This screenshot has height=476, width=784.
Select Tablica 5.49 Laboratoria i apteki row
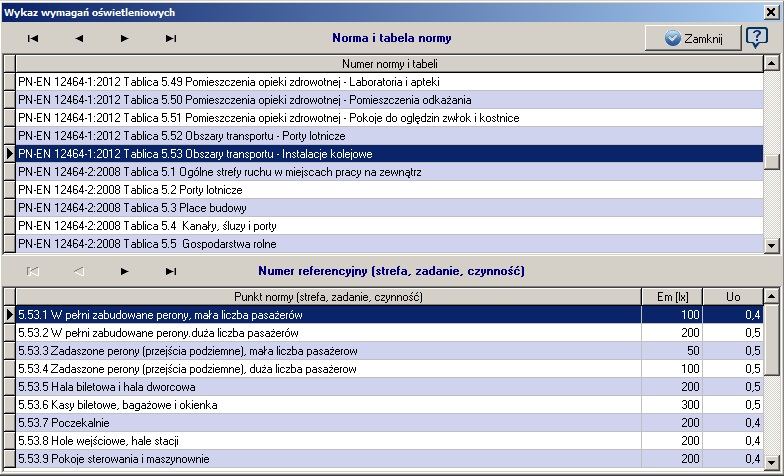(x=390, y=82)
